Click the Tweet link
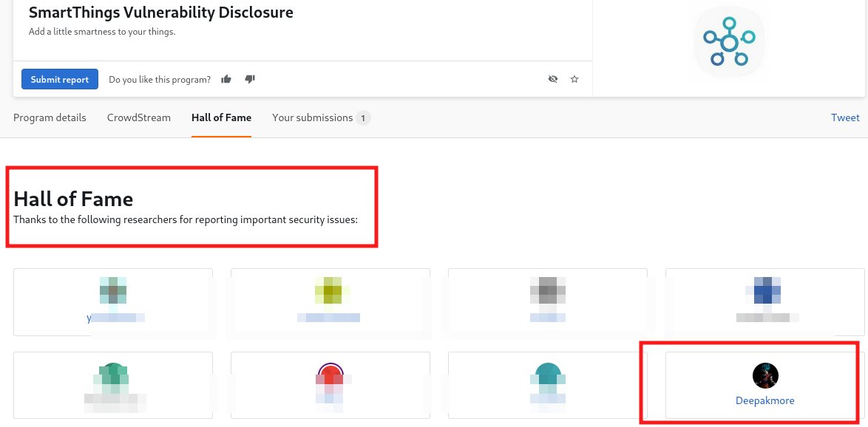 845,117
